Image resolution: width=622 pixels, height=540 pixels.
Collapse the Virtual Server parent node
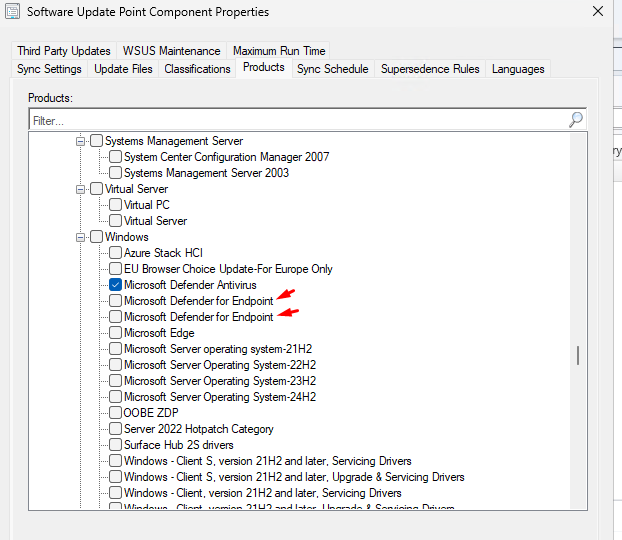[81, 189]
